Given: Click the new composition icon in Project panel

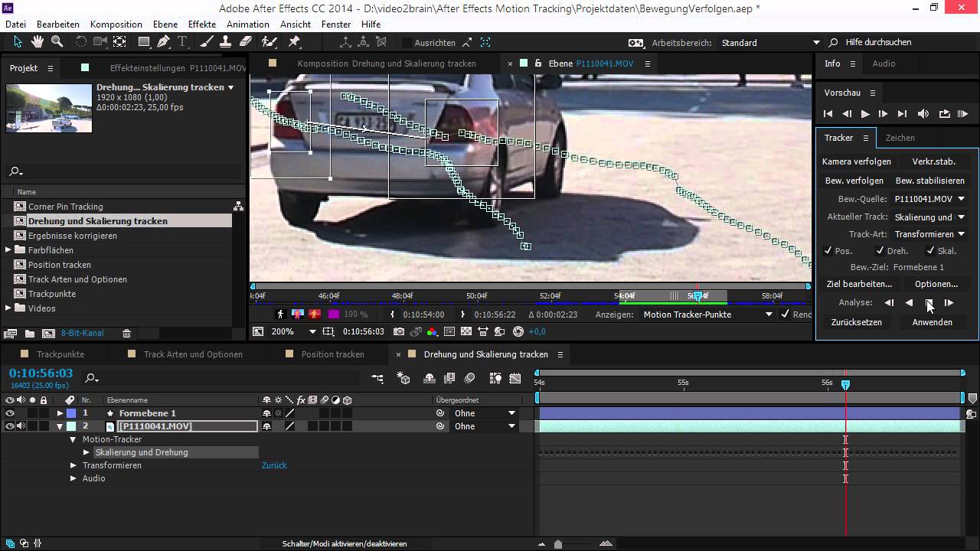Looking at the screenshot, I should coord(48,334).
